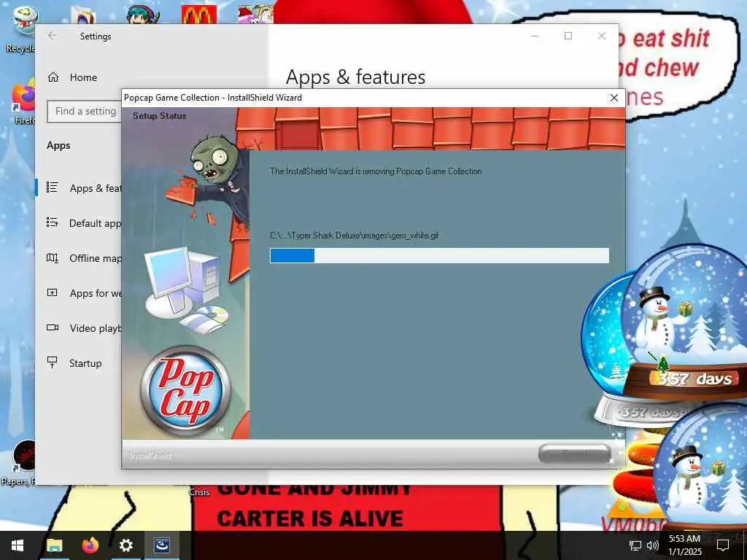This screenshot has width=747, height=560.
Task: Open Startup icon in Settings sidebar
Action: pos(53,362)
